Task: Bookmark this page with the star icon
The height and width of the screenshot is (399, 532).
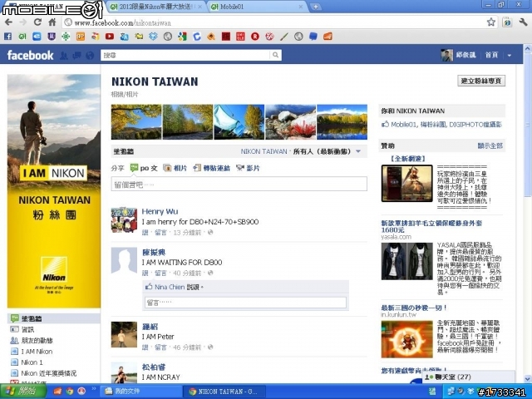Action: 491,22
